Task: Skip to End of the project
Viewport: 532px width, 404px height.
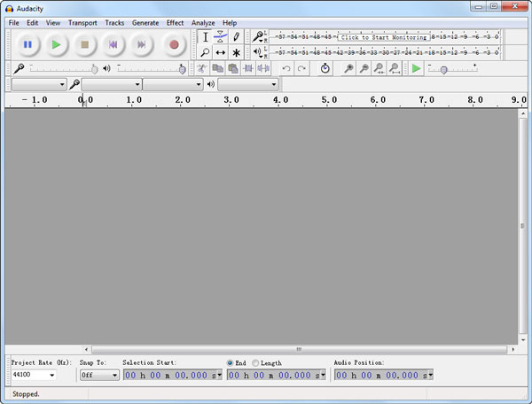Action: pyautogui.click(x=142, y=44)
